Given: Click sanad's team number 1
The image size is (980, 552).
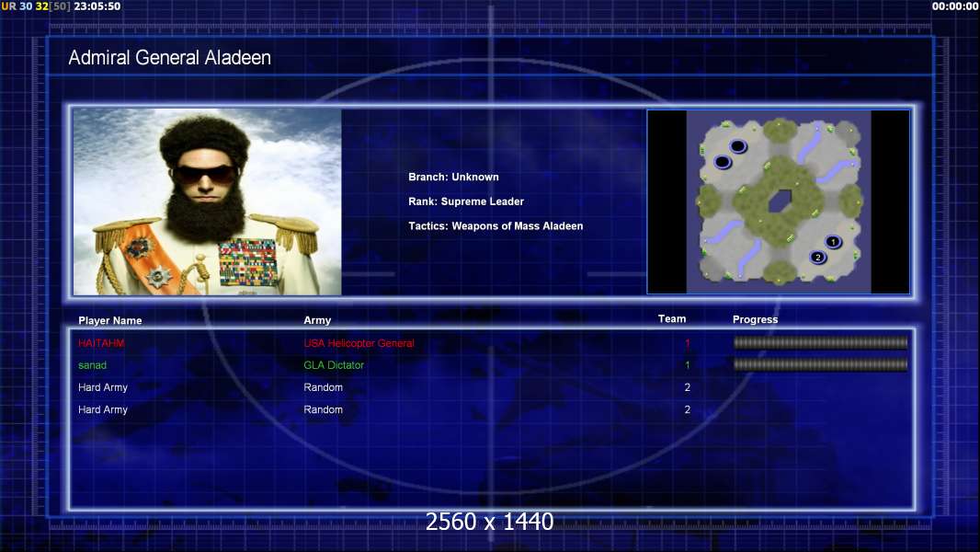Looking at the screenshot, I should [687, 365].
